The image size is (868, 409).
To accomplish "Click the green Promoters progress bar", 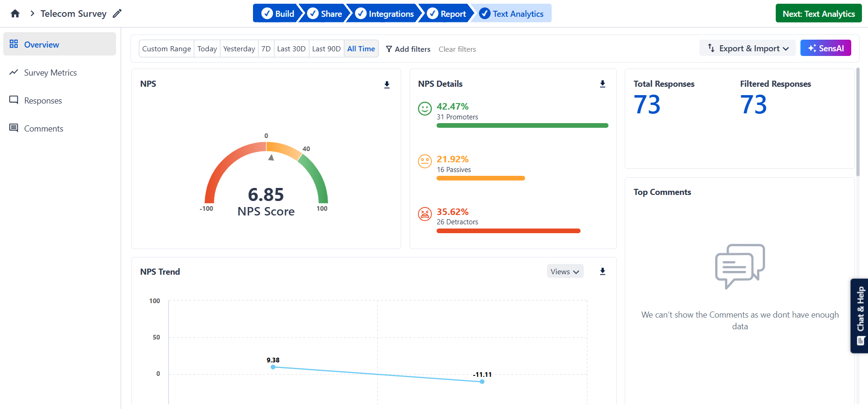I will coord(522,125).
